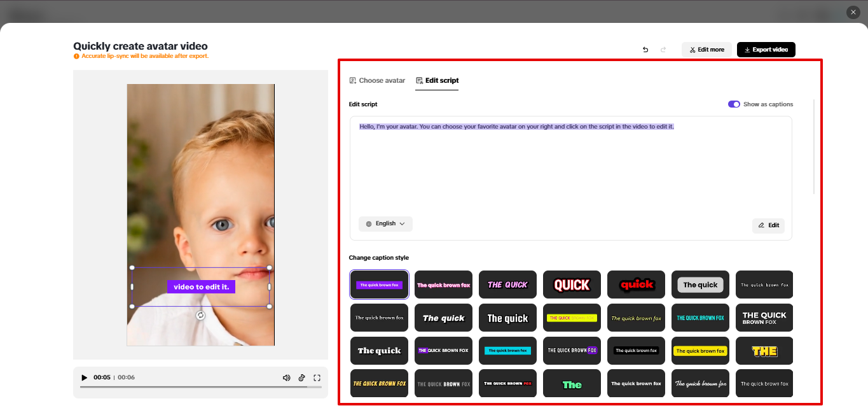Click the video playback progress bar

(x=200, y=386)
